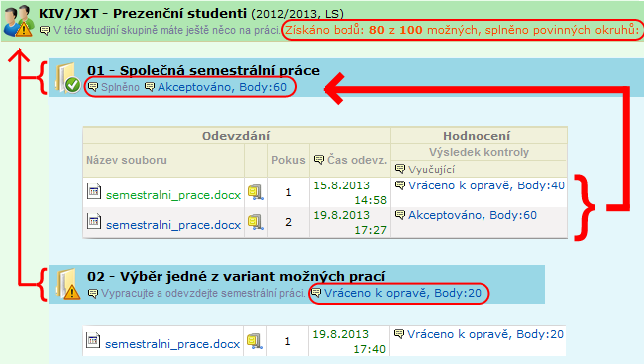Click the 'Splněno' status text

(120, 87)
